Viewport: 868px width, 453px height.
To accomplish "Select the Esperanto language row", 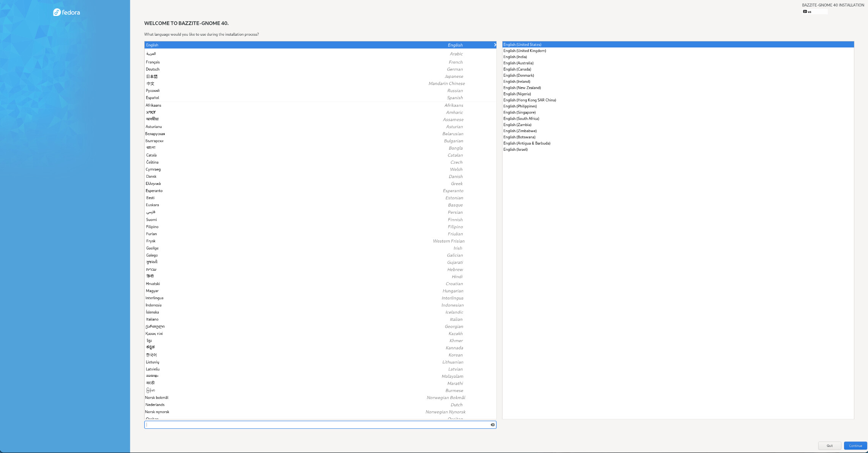I will tap(320, 191).
